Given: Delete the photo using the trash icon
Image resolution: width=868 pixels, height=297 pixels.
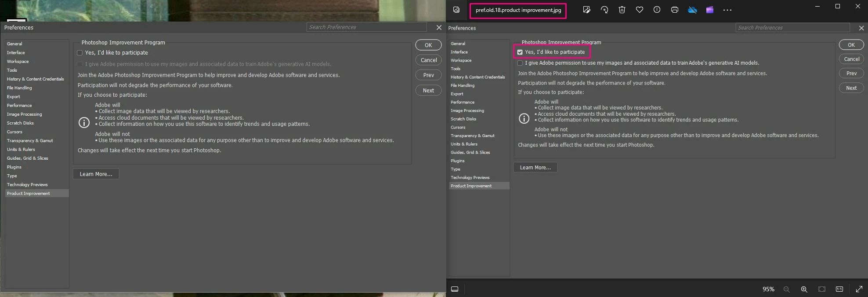Looking at the screenshot, I should (x=622, y=10).
